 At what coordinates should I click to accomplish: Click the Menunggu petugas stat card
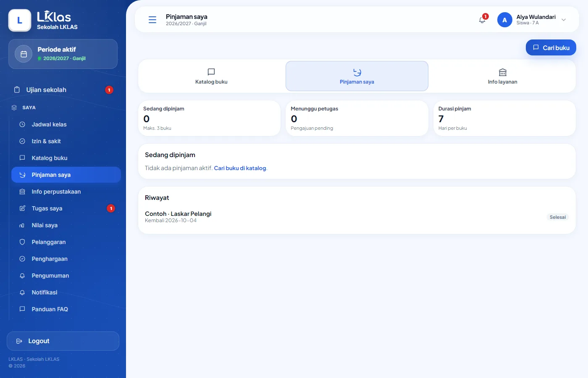pos(357,118)
